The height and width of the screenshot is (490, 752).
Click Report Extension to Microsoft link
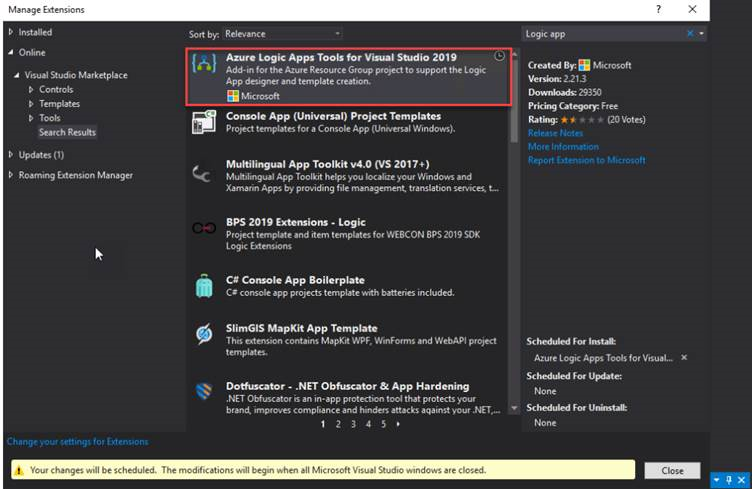(587, 160)
